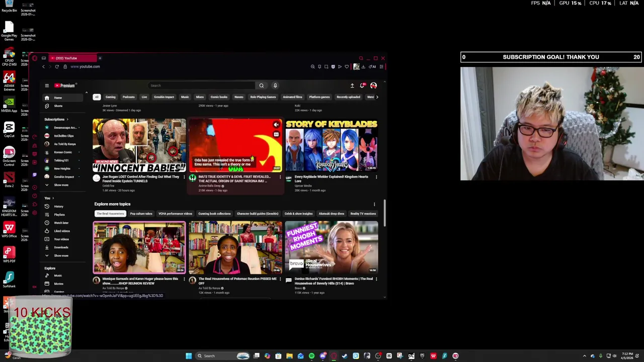Open the Windows Start button
Screen dimensions: 644x362
(189, 356)
